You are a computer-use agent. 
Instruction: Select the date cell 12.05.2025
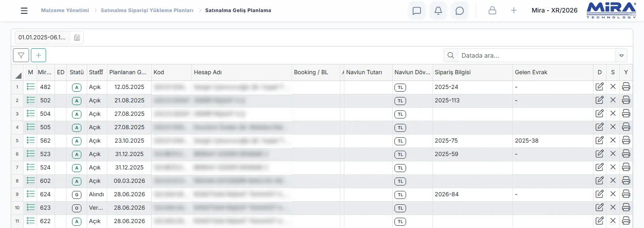pos(129,87)
